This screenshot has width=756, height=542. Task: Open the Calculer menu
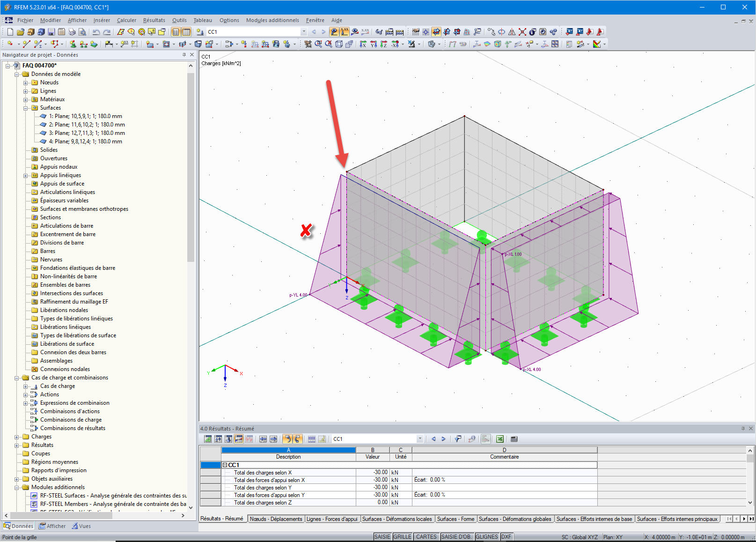click(x=126, y=20)
